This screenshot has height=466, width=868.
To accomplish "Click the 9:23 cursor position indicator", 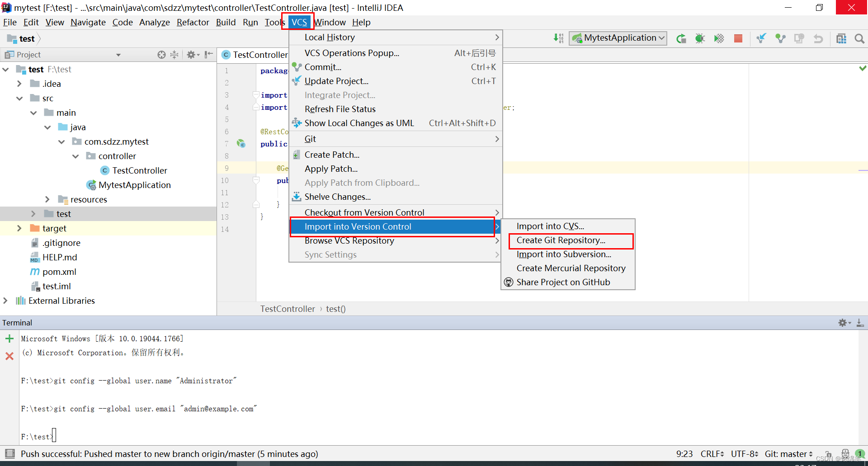I will pyautogui.click(x=684, y=454).
